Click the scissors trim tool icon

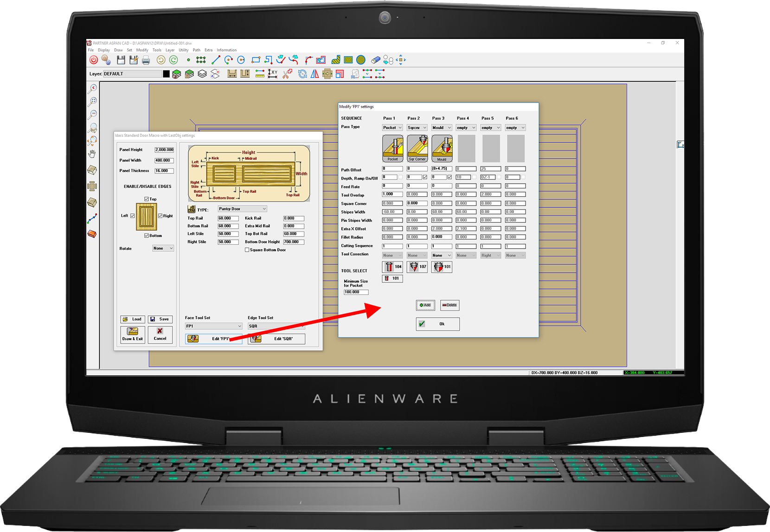pyautogui.click(x=288, y=74)
